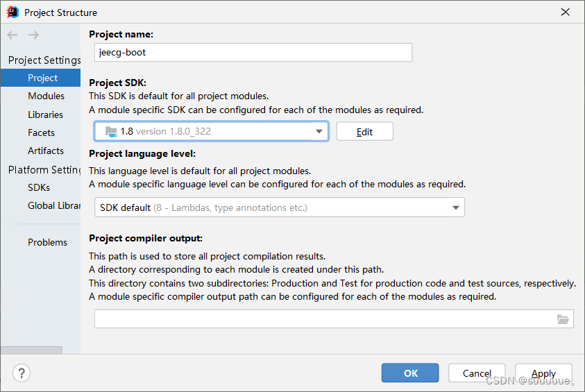Click the IntelliJ IDEA logo in title bar
The width and height of the screenshot is (585, 392).
12,12
